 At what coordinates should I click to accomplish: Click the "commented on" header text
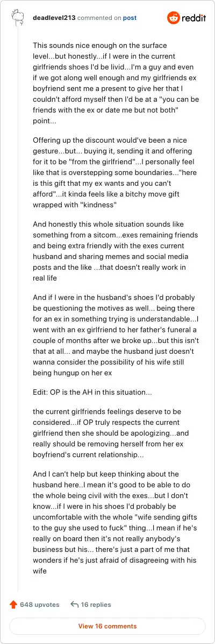coord(99,18)
